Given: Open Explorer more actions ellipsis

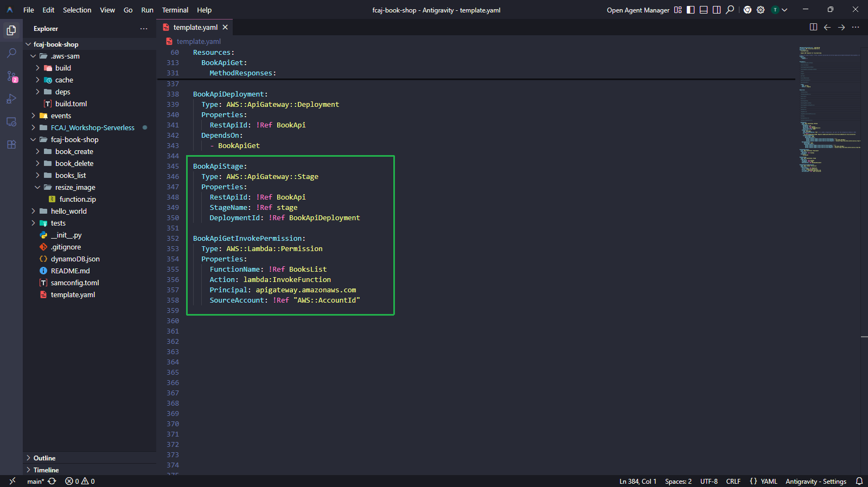Looking at the screenshot, I should pos(144,29).
